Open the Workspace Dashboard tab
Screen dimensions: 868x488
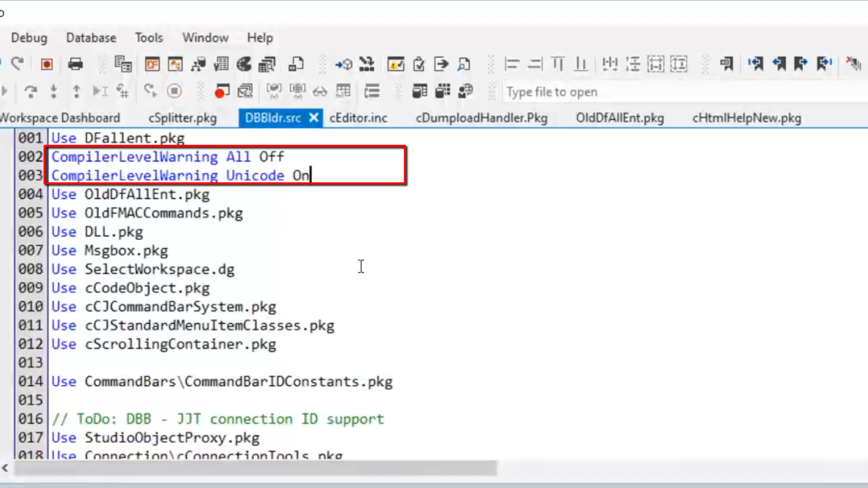(x=60, y=118)
